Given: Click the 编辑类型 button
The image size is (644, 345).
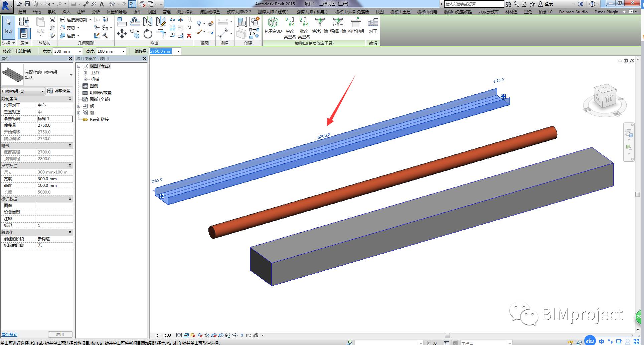Looking at the screenshot, I should (x=59, y=91).
